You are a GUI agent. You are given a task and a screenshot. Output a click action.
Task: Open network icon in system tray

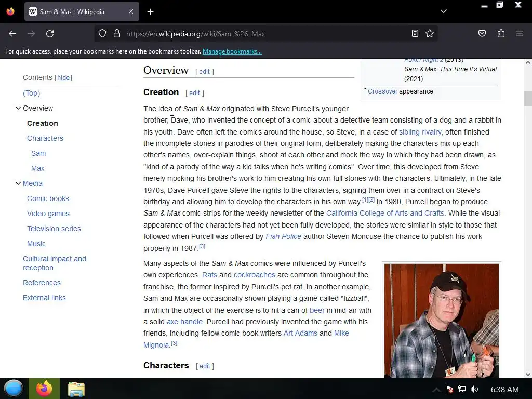click(462, 389)
